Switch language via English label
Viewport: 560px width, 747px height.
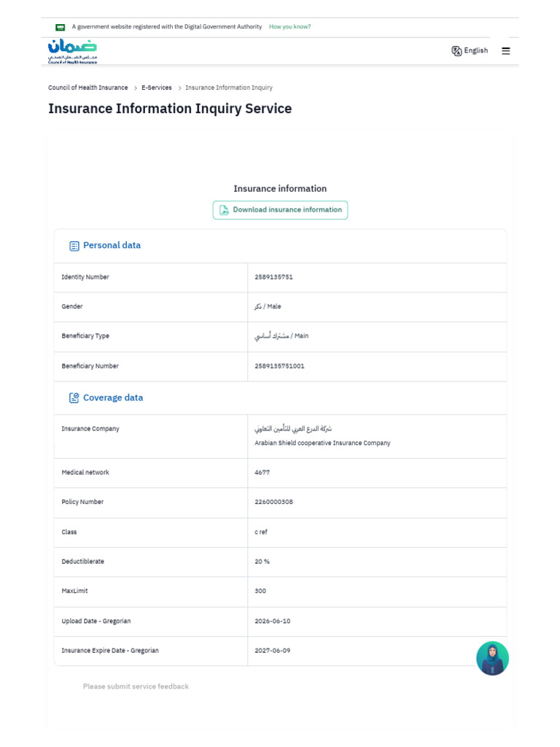tap(475, 50)
